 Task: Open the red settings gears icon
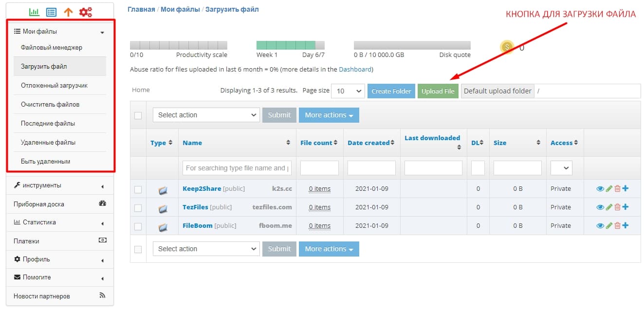86,12
